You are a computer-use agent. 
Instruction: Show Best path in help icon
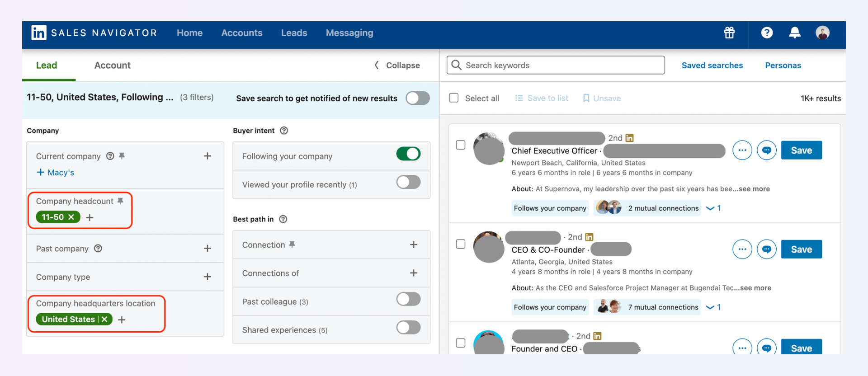click(283, 219)
